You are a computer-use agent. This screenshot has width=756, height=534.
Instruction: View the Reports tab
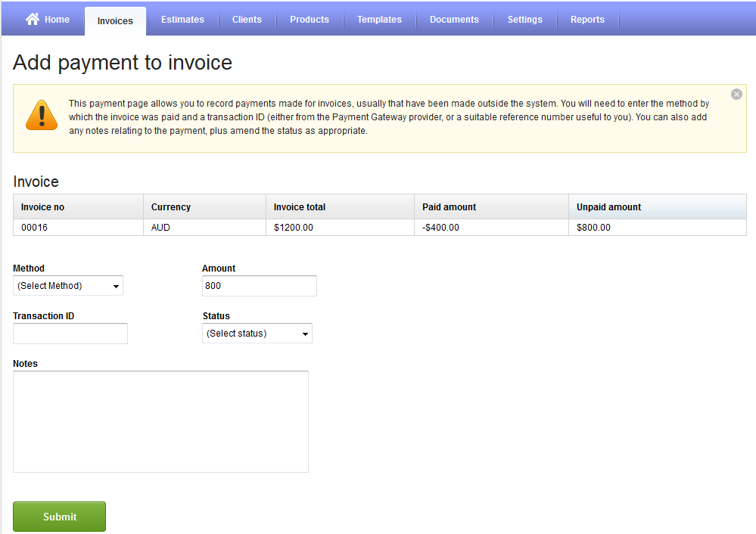coord(587,20)
